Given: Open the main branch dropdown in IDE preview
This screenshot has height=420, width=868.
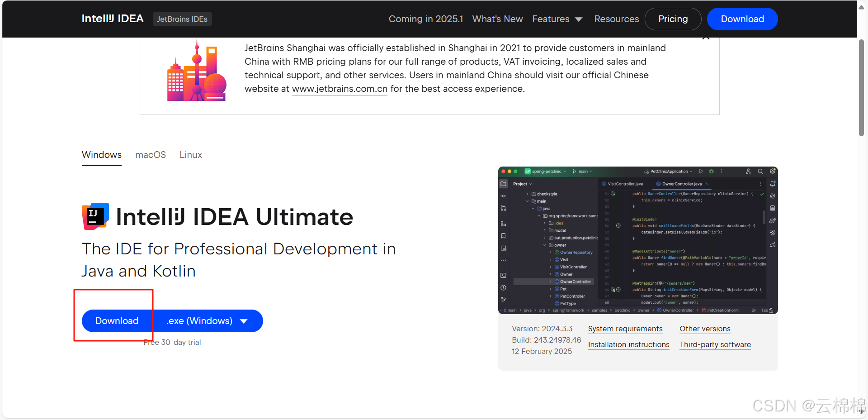Looking at the screenshot, I should [x=582, y=172].
